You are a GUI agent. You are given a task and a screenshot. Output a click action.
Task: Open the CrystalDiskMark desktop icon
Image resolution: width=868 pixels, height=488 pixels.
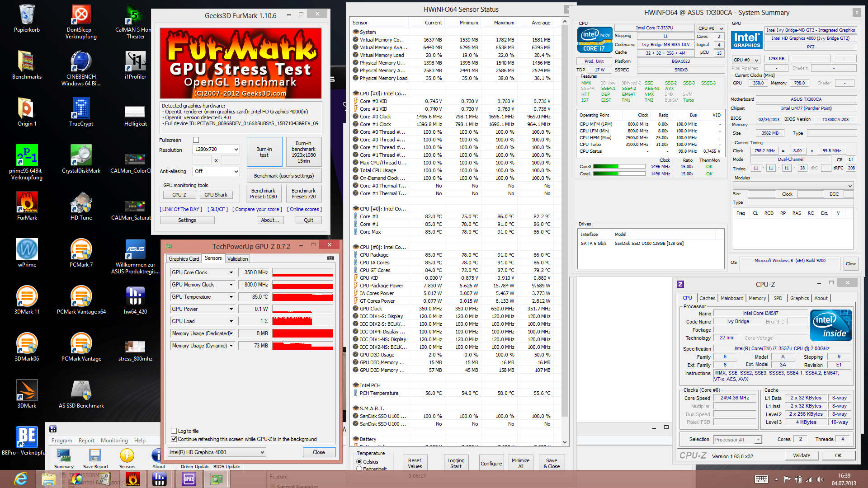pos(81,155)
